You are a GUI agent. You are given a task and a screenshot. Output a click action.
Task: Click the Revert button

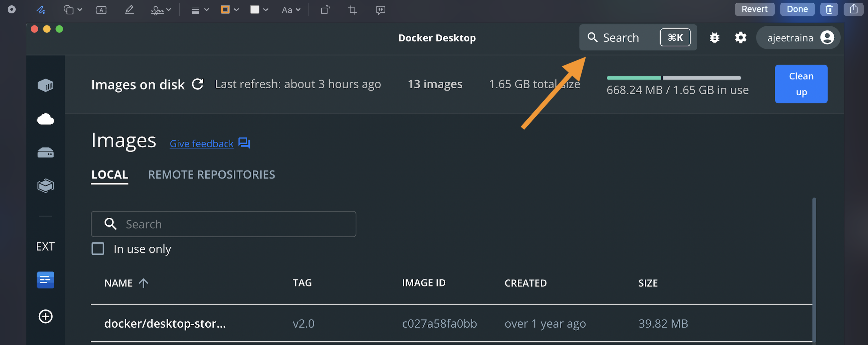point(754,9)
